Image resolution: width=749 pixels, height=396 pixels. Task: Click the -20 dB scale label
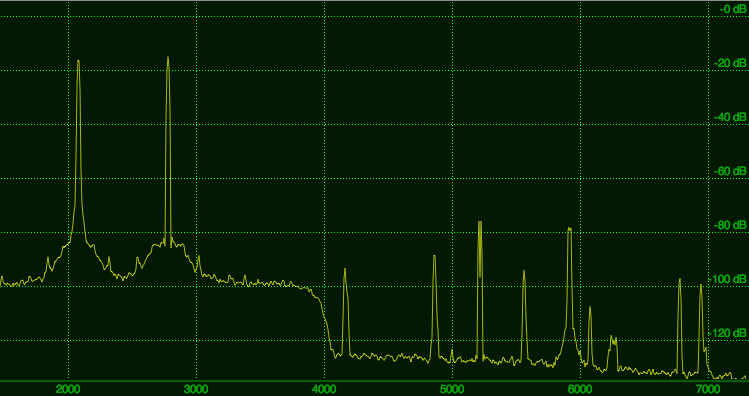pyautogui.click(x=729, y=63)
